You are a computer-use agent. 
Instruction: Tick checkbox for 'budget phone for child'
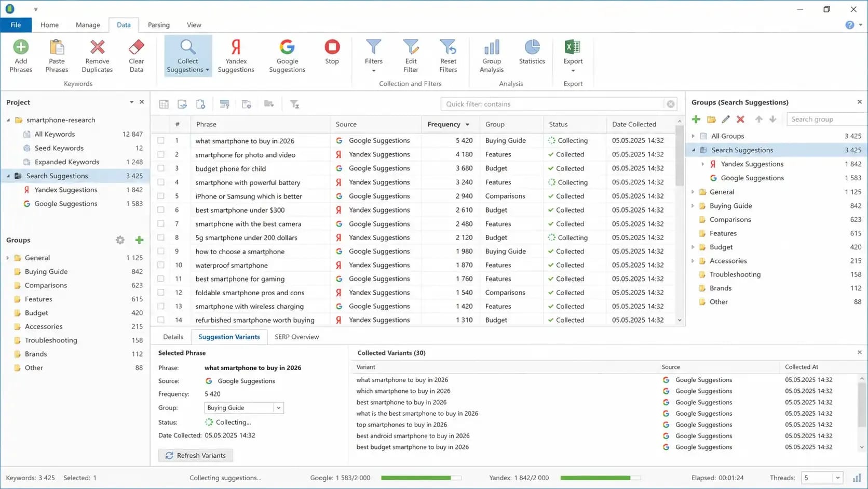[161, 168]
